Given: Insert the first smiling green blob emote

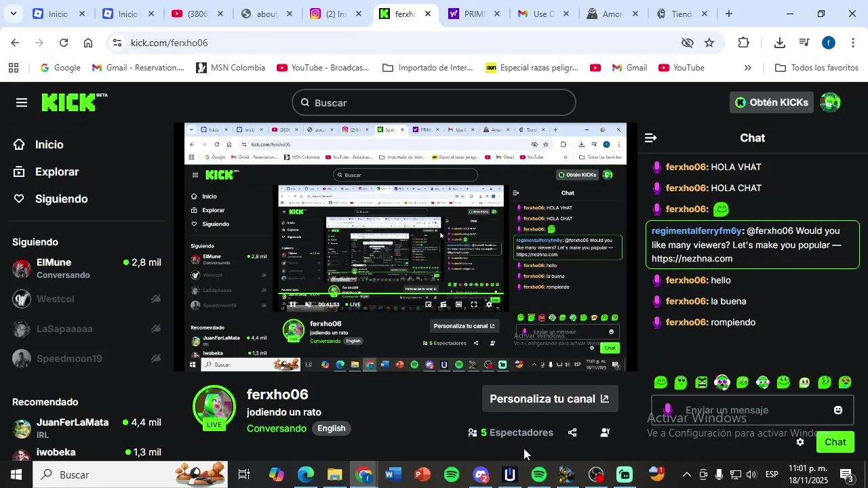Looking at the screenshot, I should 660,382.
